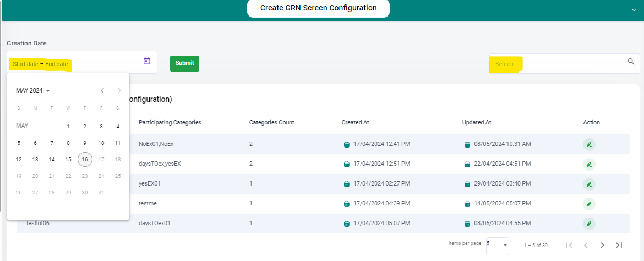Select May 1 in calendar
The width and height of the screenshot is (644, 261).
point(68,126)
